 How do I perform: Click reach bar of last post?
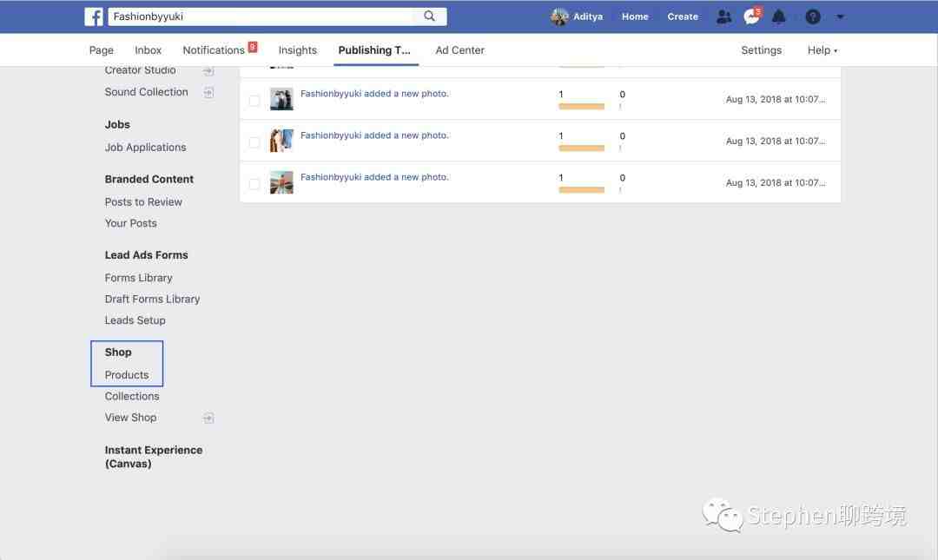point(581,190)
